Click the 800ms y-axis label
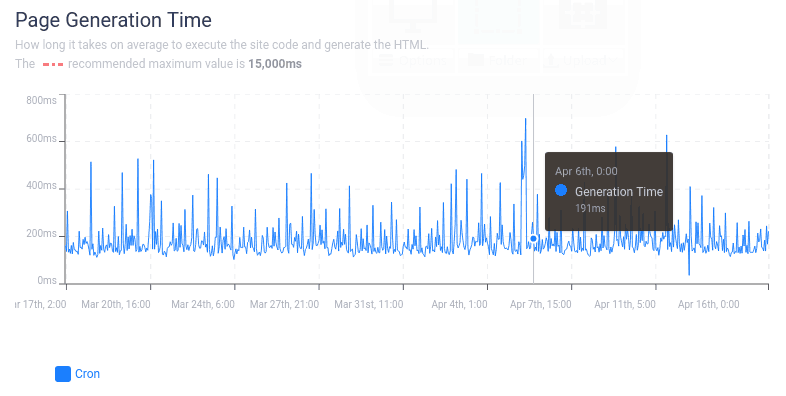The image size is (786, 396). 41,100
